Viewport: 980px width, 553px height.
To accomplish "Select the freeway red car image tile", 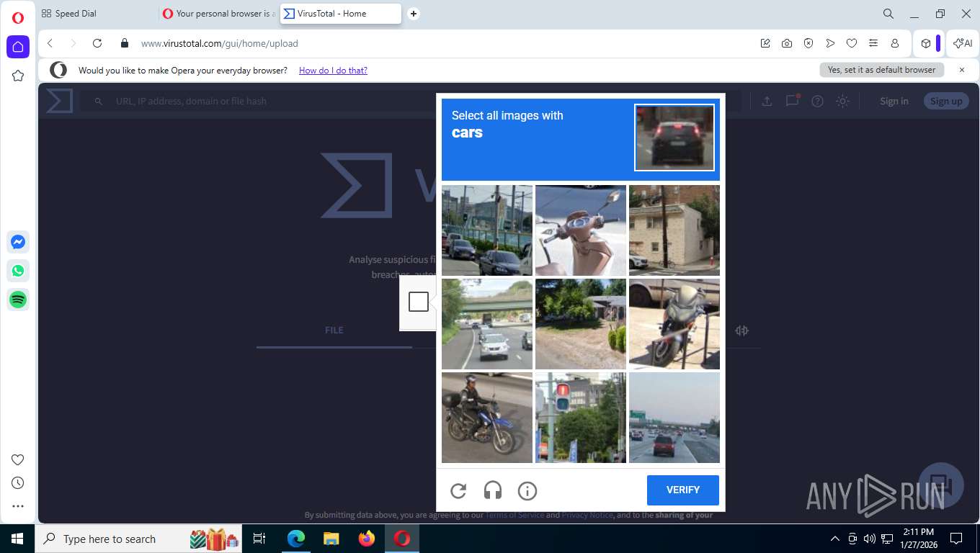I will coord(674,418).
